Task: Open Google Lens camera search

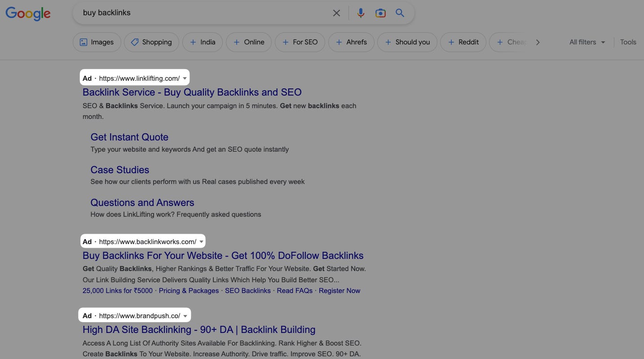Action: [x=380, y=13]
